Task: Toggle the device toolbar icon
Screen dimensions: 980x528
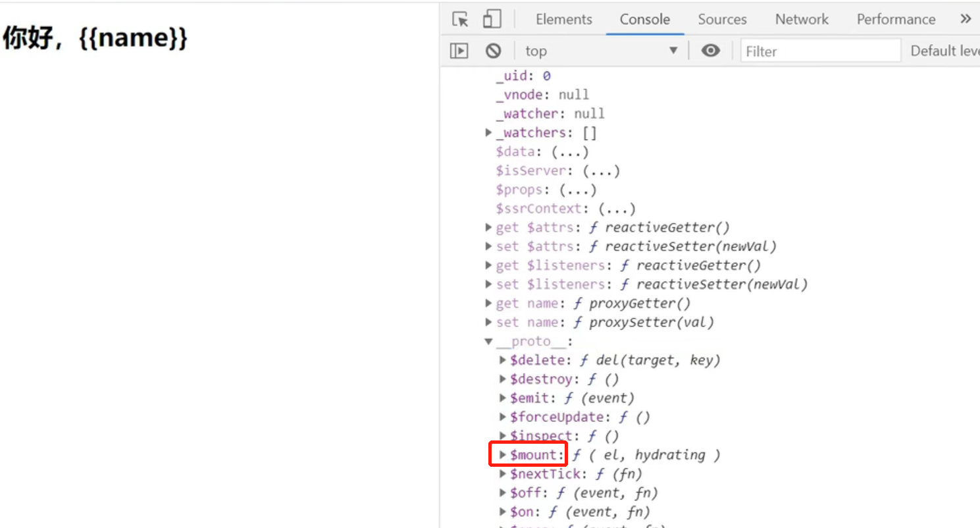Action: pyautogui.click(x=492, y=19)
